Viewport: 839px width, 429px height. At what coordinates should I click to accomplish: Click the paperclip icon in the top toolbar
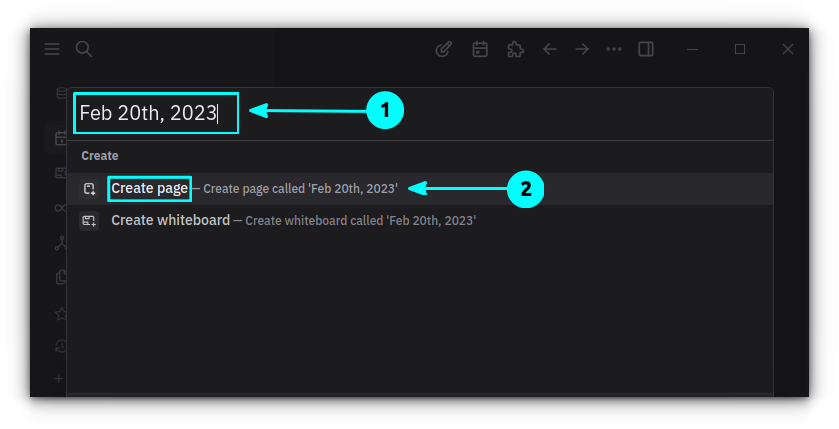[444, 49]
